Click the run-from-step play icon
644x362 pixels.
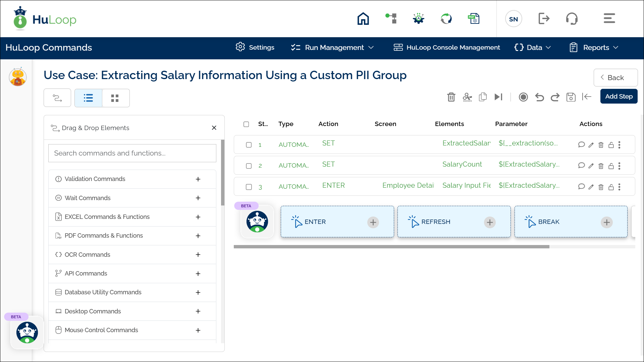click(x=498, y=97)
